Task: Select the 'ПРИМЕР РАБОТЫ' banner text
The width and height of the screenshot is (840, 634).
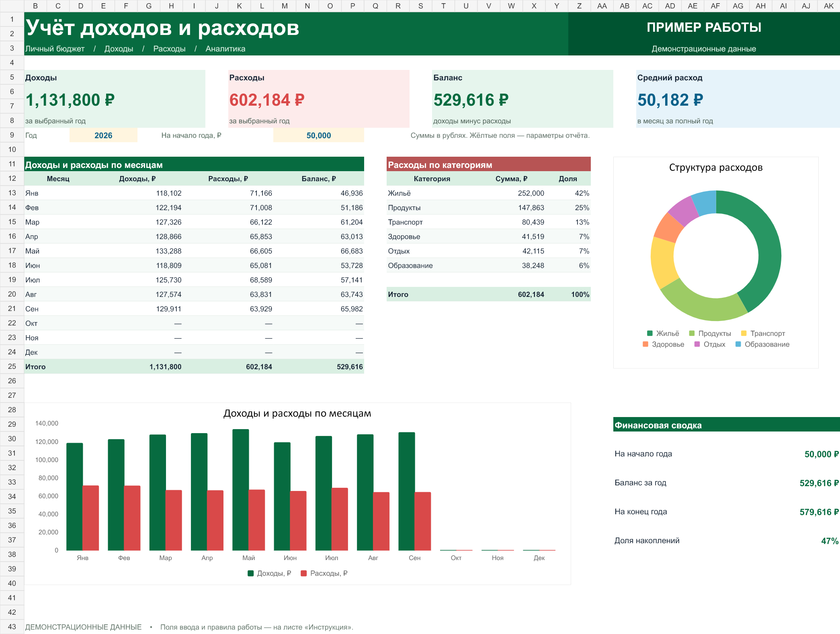Action: (704, 27)
